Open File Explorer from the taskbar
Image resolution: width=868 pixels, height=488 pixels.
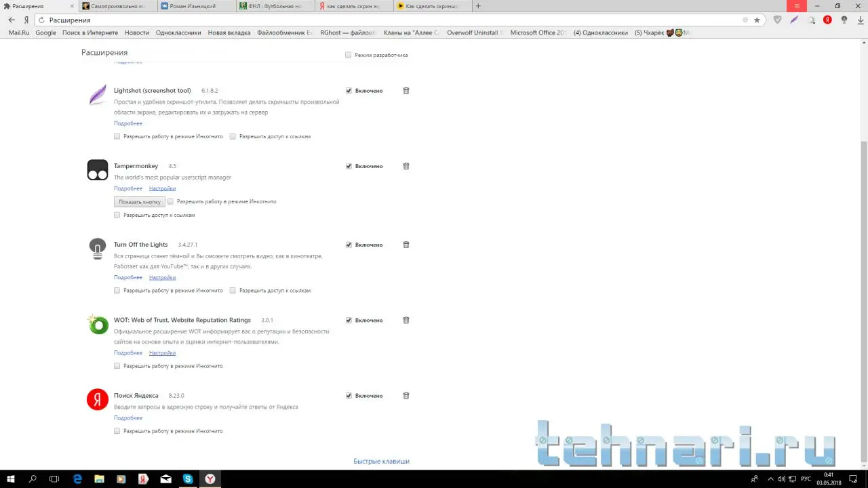pyautogui.click(x=99, y=479)
